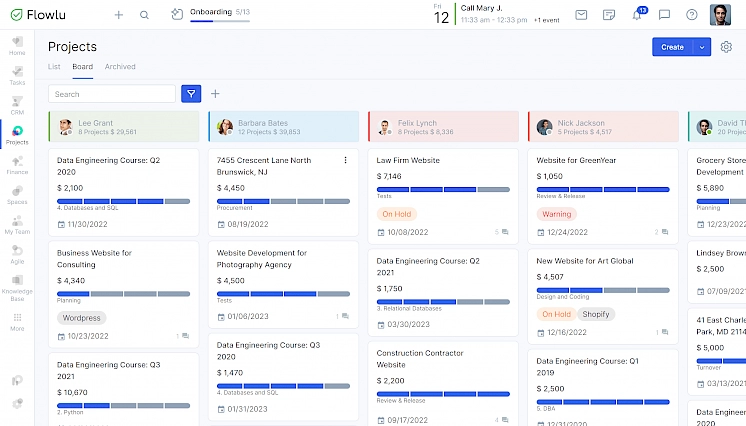Click the search magnifier in top bar
Viewport: 746px width, 426px height.
145,15
